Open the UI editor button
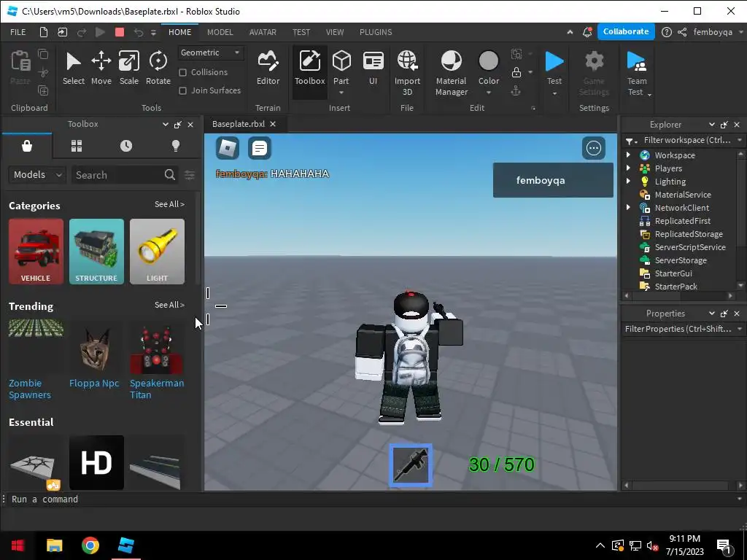747x560 pixels. (373, 68)
